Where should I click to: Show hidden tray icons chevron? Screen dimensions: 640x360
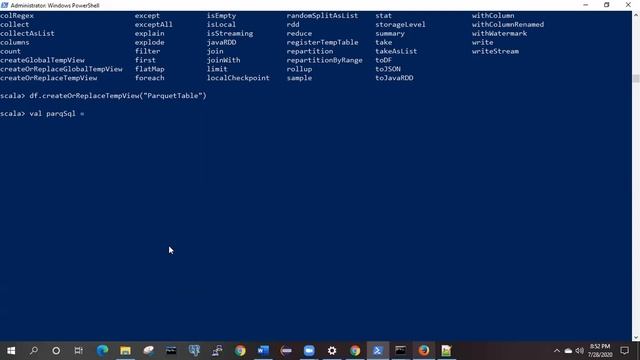point(557,351)
